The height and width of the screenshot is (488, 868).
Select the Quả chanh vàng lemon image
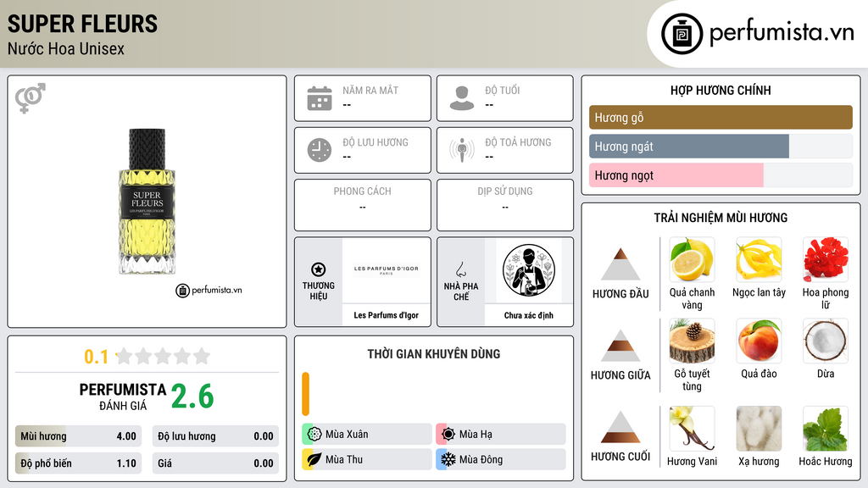point(692,259)
